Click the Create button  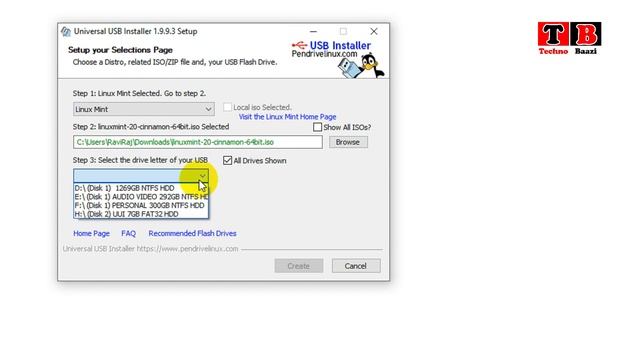click(299, 266)
